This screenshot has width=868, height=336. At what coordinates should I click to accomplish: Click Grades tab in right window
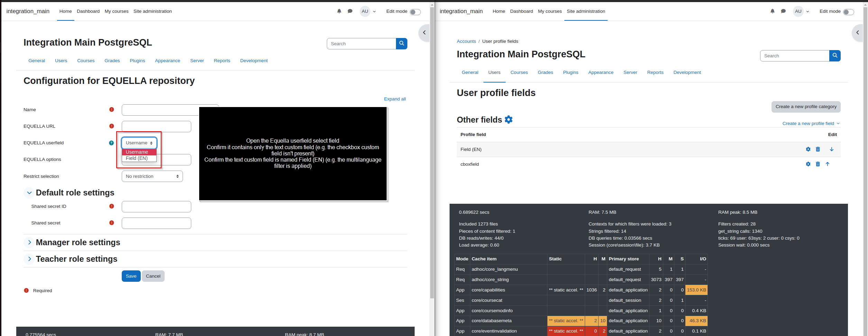pyautogui.click(x=545, y=73)
